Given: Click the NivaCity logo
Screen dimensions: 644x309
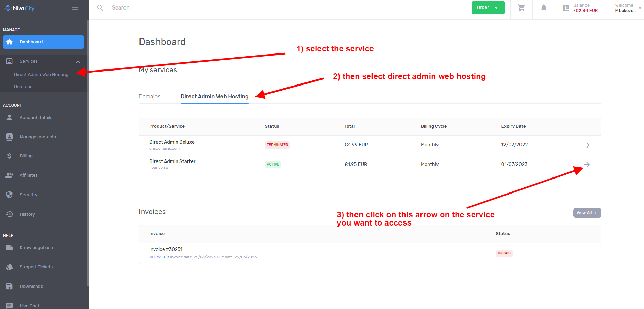Looking at the screenshot, I should [x=19, y=8].
